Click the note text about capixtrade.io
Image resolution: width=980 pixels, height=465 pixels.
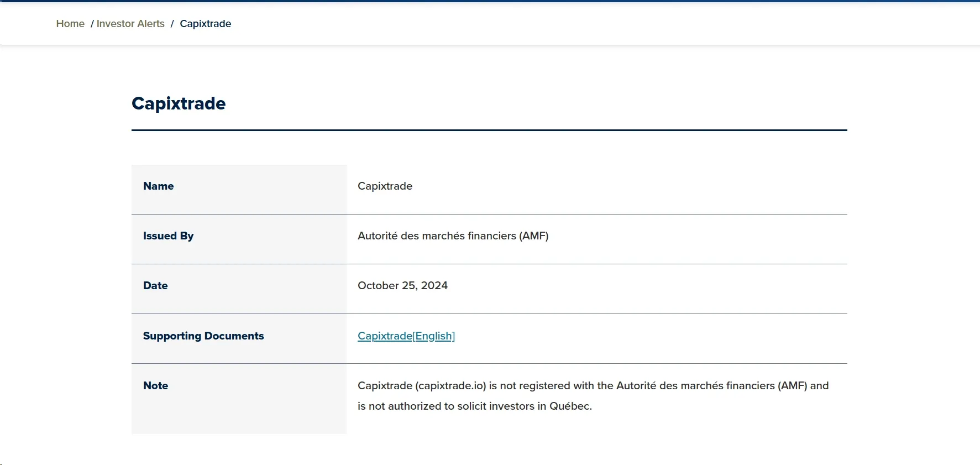593,396
